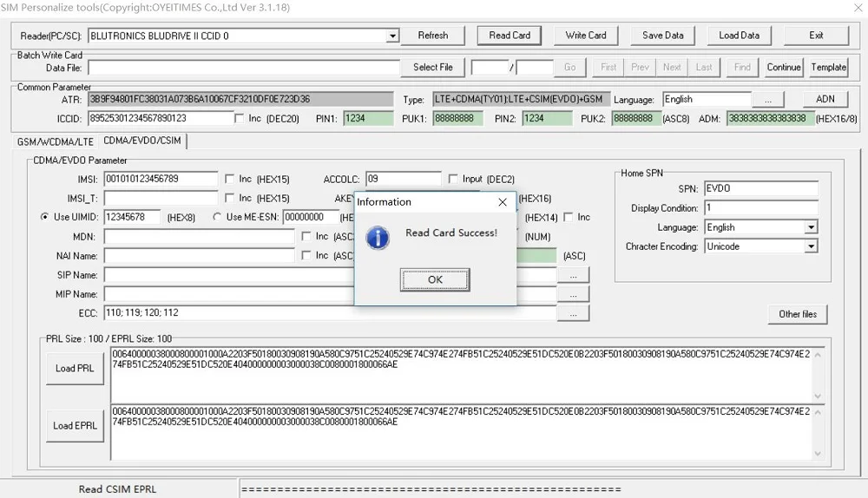
Task: Open the Home SPN Language dropdown
Action: pyautogui.click(x=811, y=227)
